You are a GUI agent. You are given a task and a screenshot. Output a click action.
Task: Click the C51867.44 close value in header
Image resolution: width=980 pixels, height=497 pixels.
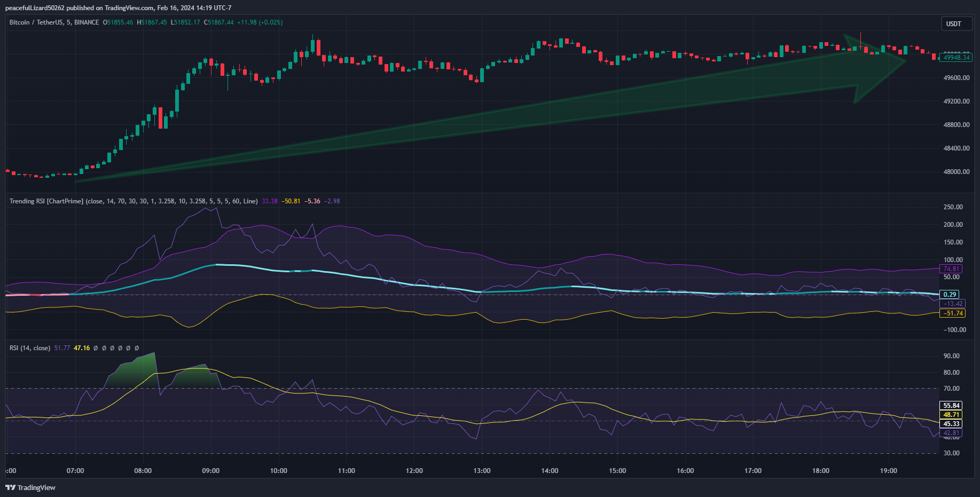[219, 22]
